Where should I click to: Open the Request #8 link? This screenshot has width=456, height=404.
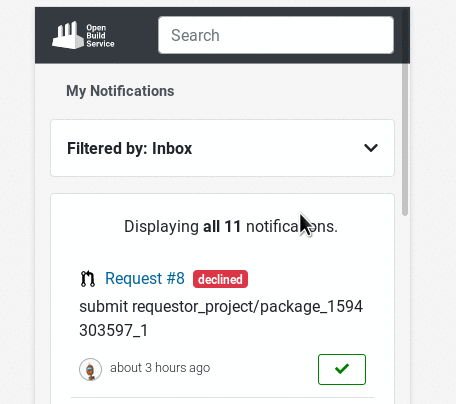pyautogui.click(x=145, y=278)
